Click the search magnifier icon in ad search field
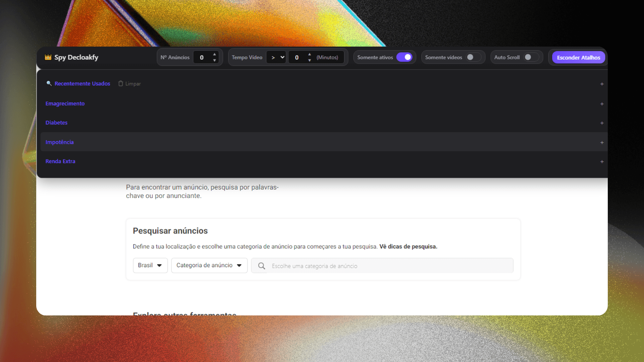Screen dimensions: 644x362 (x=262, y=266)
